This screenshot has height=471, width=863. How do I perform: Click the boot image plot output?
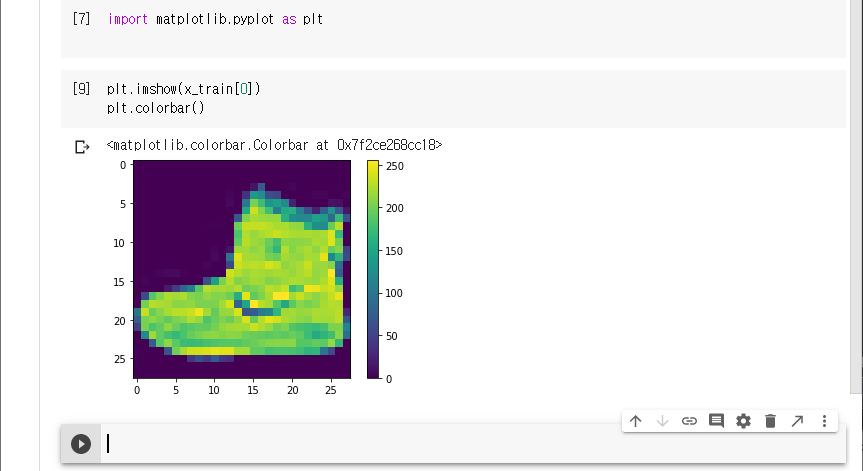(242, 269)
